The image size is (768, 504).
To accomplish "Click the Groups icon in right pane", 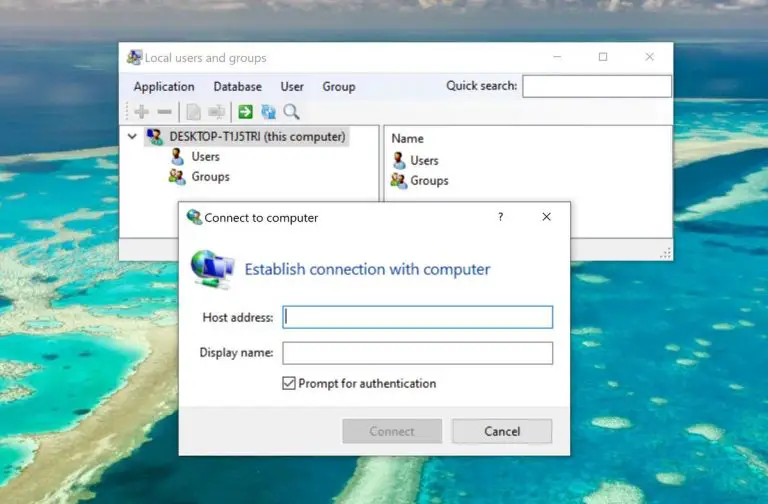I will coord(399,181).
